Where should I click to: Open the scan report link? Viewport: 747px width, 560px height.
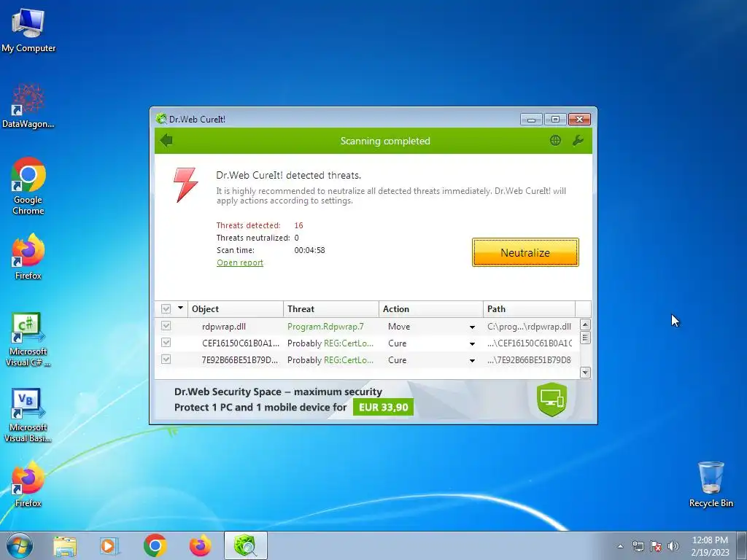[x=239, y=262]
